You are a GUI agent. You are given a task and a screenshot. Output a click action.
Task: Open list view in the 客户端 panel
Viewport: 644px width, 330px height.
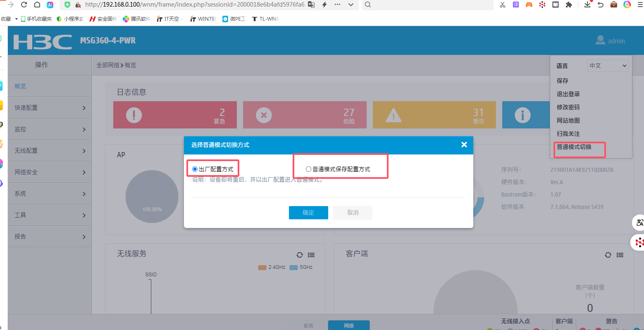(x=620, y=255)
